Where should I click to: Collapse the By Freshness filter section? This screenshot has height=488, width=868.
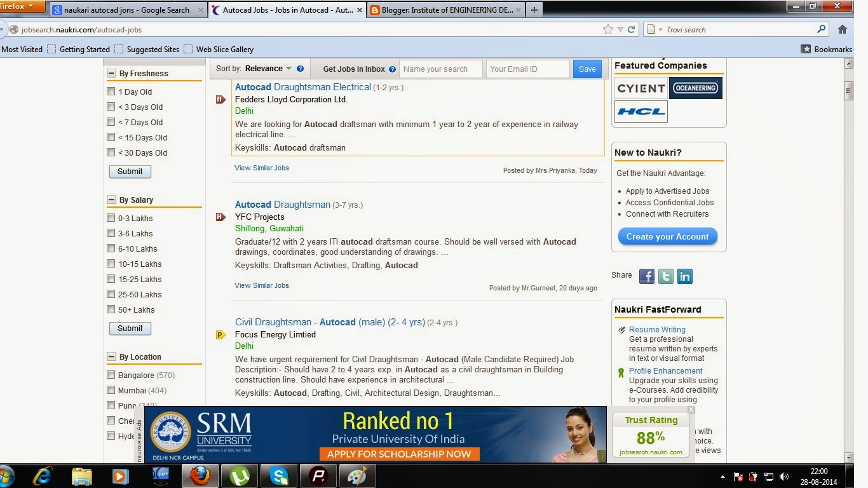point(111,73)
